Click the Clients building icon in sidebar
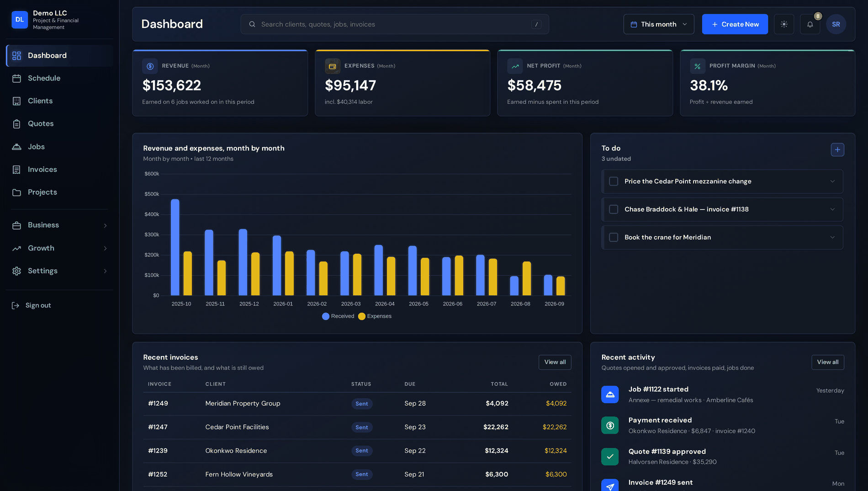Image resolution: width=868 pixels, height=491 pixels. pos(17,101)
